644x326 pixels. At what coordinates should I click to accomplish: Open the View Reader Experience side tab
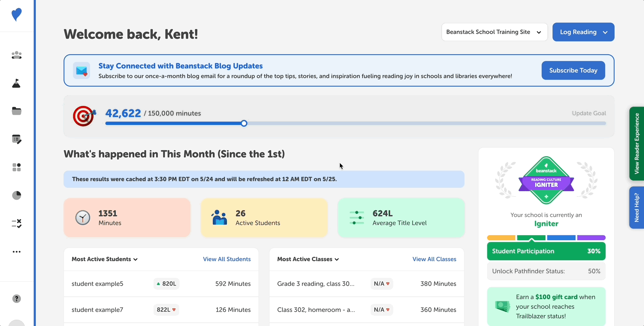pos(638,144)
